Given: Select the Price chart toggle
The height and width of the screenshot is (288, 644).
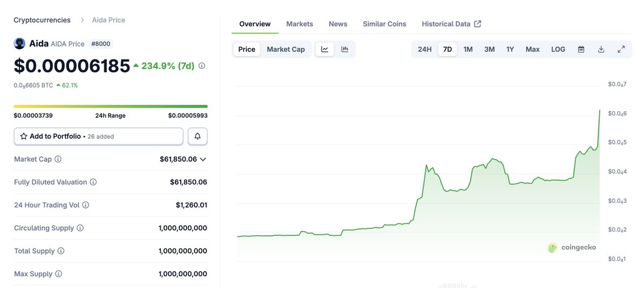Looking at the screenshot, I should 247,49.
